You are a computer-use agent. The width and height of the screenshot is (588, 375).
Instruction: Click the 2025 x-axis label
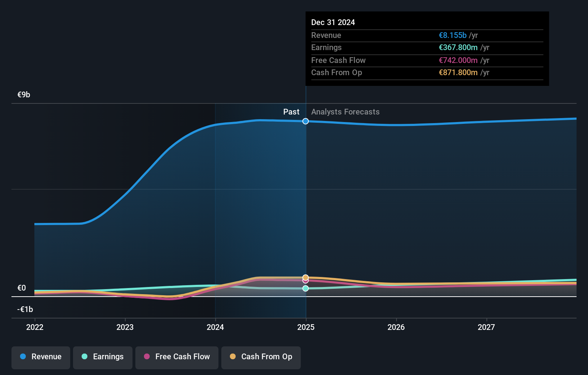306,327
